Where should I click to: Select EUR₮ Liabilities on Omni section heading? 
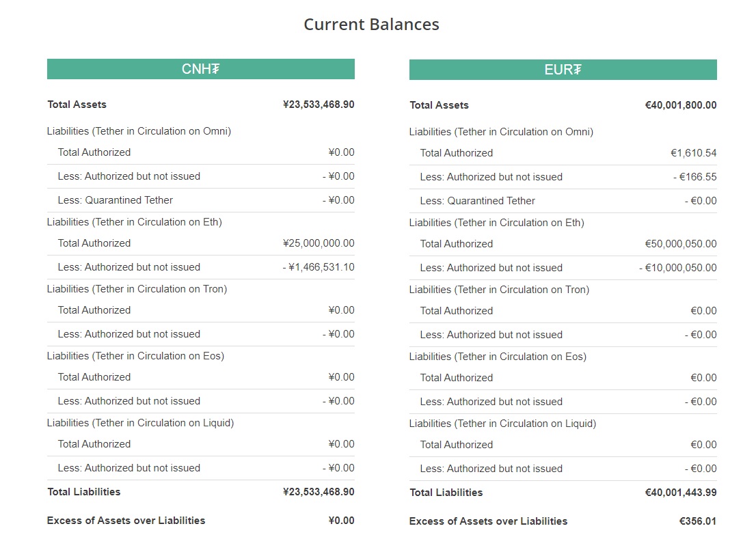pyautogui.click(x=501, y=132)
